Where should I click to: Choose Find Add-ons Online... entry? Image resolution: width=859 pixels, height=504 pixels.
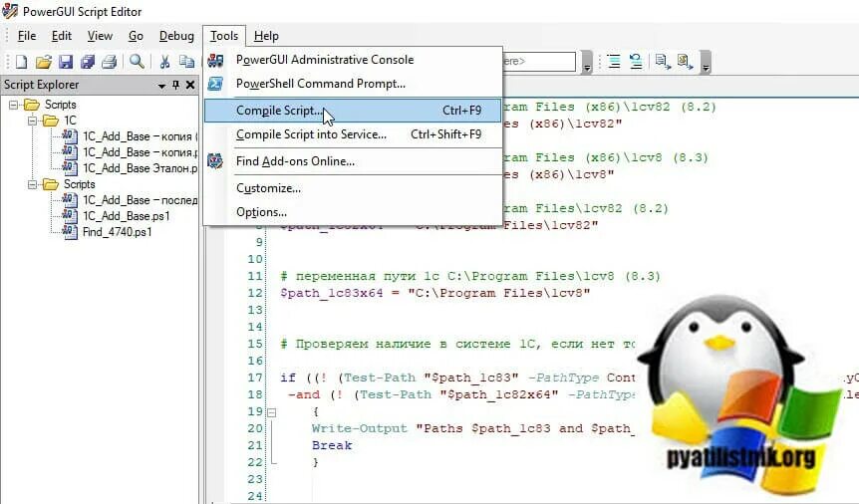click(x=353, y=161)
